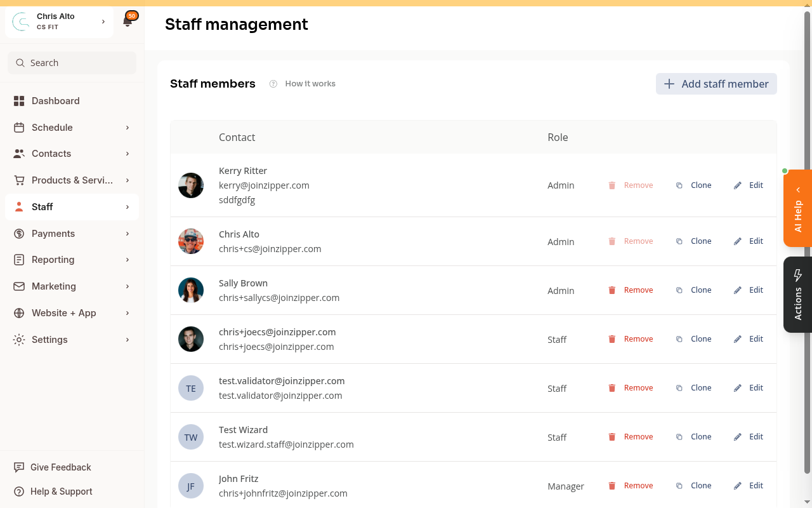Edit the John Fritz staff member
The image size is (812, 508).
pos(749,486)
